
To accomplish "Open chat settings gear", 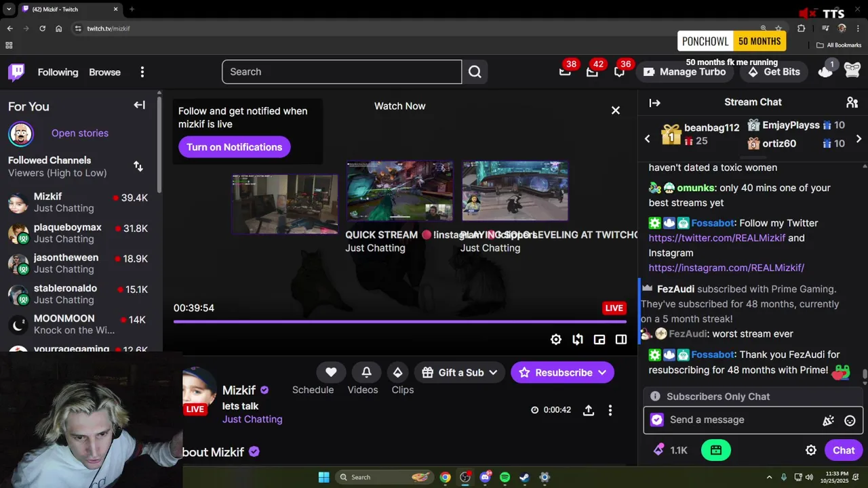I will (x=811, y=450).
